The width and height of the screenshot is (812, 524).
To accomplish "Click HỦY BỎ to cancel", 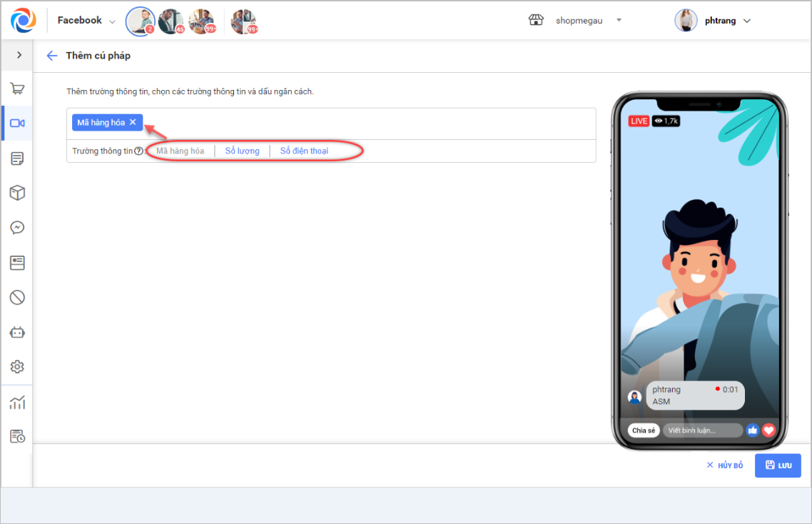I will [x=725, y=465].
